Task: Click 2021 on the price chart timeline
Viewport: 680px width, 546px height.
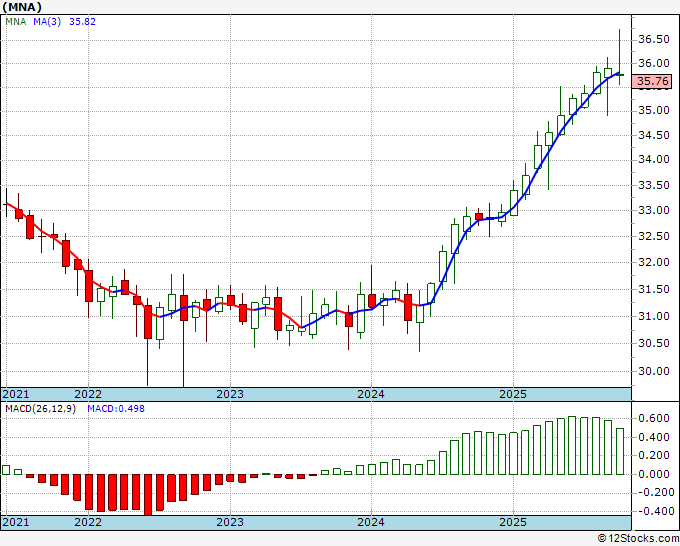Action: click(x=16, y=394)
